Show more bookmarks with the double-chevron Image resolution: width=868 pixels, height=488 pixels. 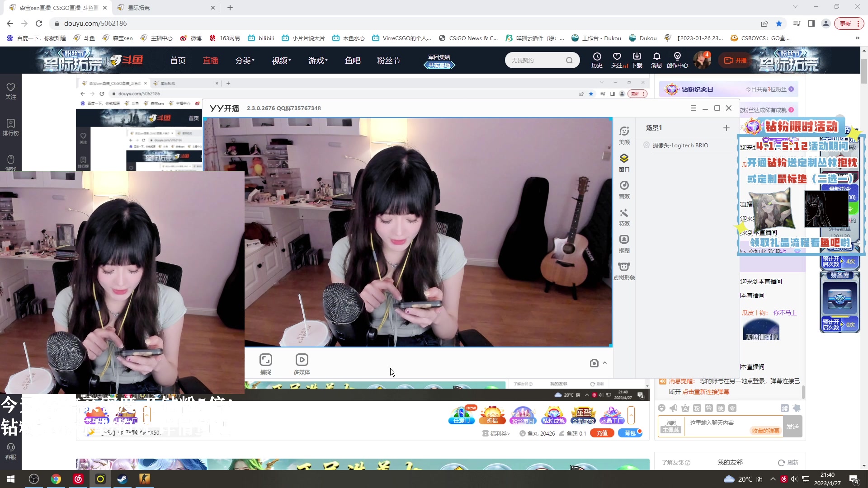coord(858,38)
